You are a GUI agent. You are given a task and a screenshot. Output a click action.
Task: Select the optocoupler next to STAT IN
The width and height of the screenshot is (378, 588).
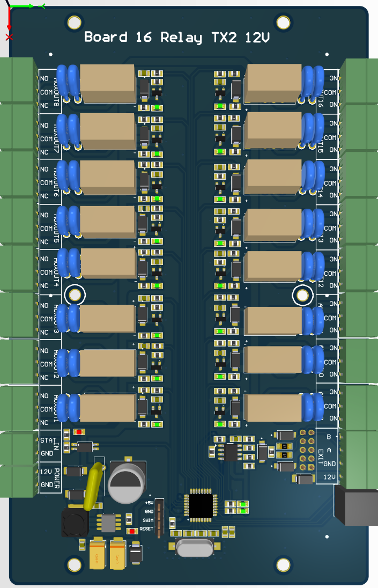pyautogui.click(x=85, y=446)
